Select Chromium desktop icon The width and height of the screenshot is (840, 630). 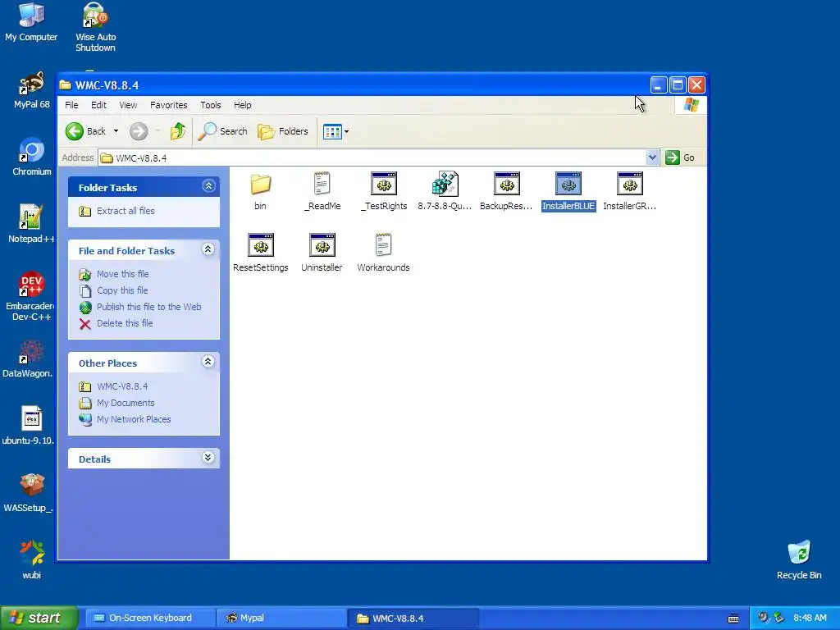tap(32, 157)
